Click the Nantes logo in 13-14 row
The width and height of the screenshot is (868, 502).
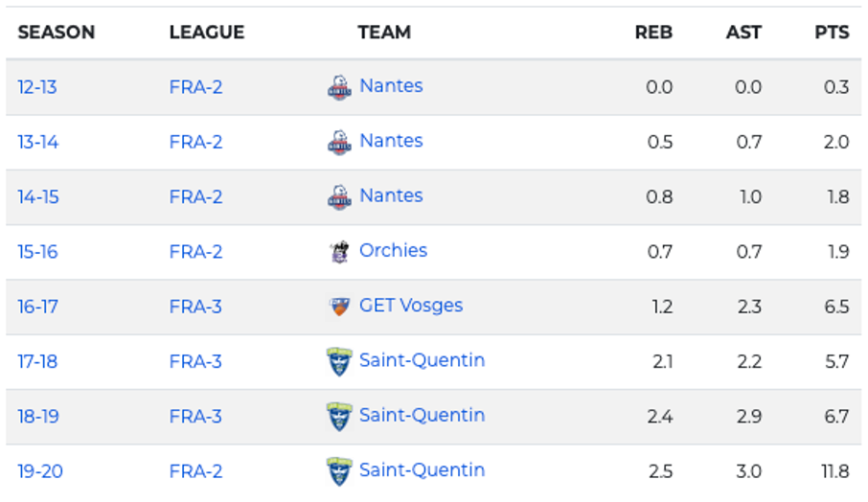[x=339, y=142]
